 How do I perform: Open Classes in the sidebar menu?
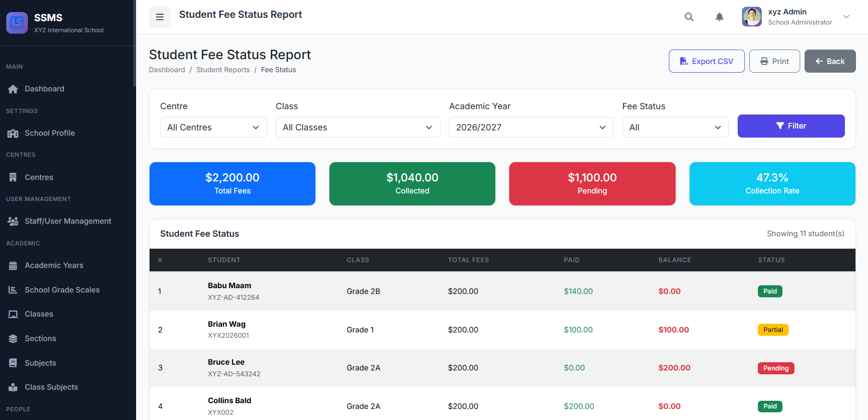[x=39, y=314]
